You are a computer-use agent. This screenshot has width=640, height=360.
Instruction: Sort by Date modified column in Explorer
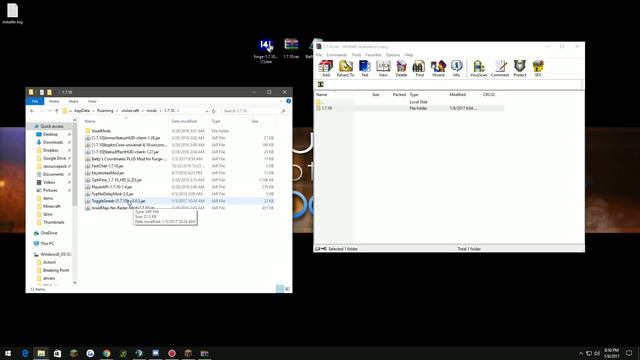click(184, 121)
